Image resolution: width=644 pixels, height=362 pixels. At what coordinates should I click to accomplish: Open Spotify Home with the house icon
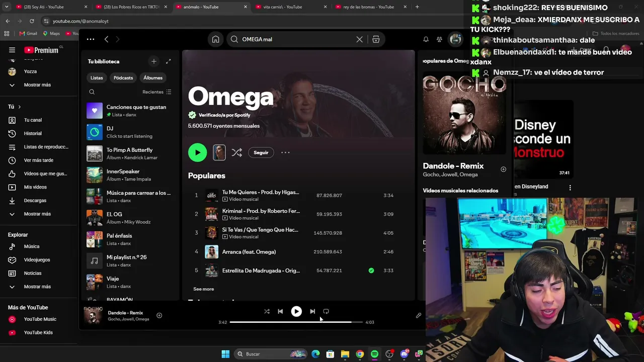tap(215, 39)
